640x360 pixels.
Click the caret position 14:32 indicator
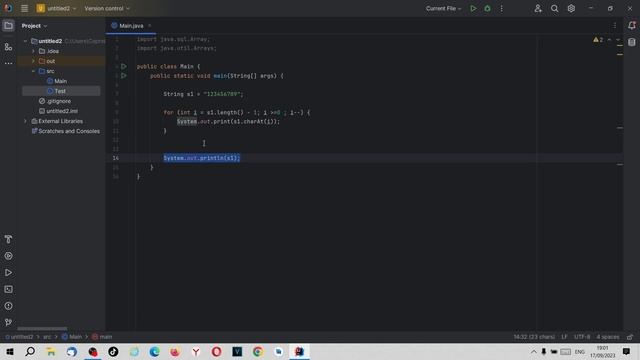click(534, 337)
